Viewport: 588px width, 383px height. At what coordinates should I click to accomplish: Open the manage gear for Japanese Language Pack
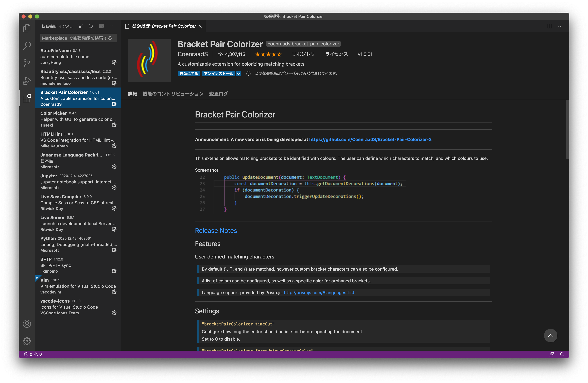click(x=114, y=167)
